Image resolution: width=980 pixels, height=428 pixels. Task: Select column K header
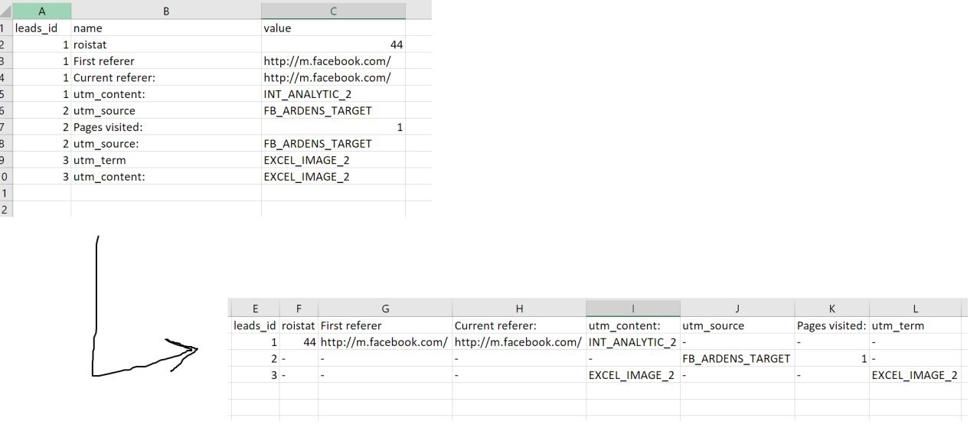(832, 308)
